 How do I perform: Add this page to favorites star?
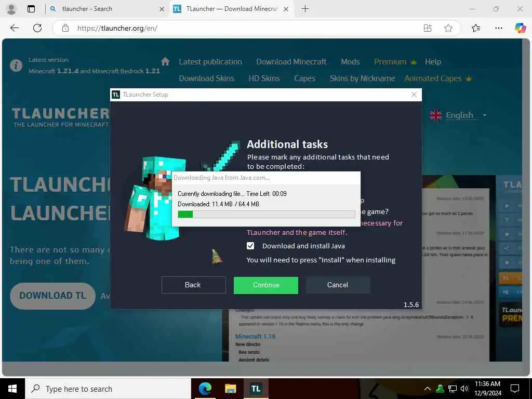click(x=448, y=28)
